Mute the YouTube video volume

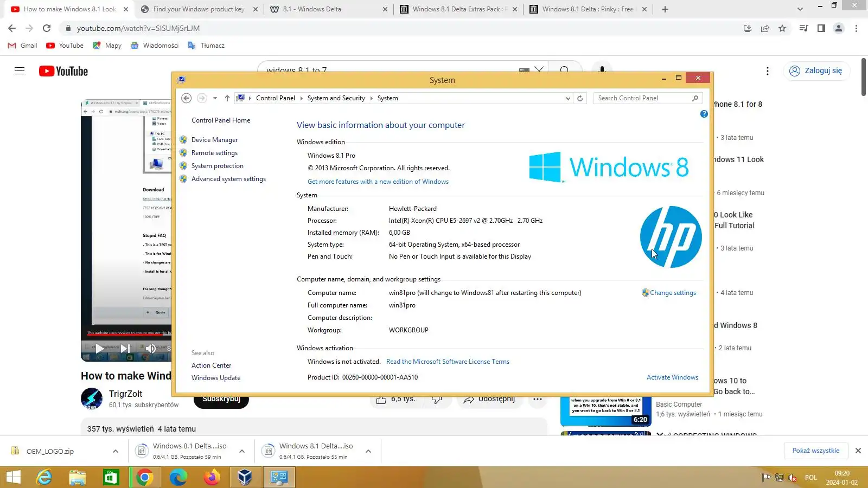(151, 349)
